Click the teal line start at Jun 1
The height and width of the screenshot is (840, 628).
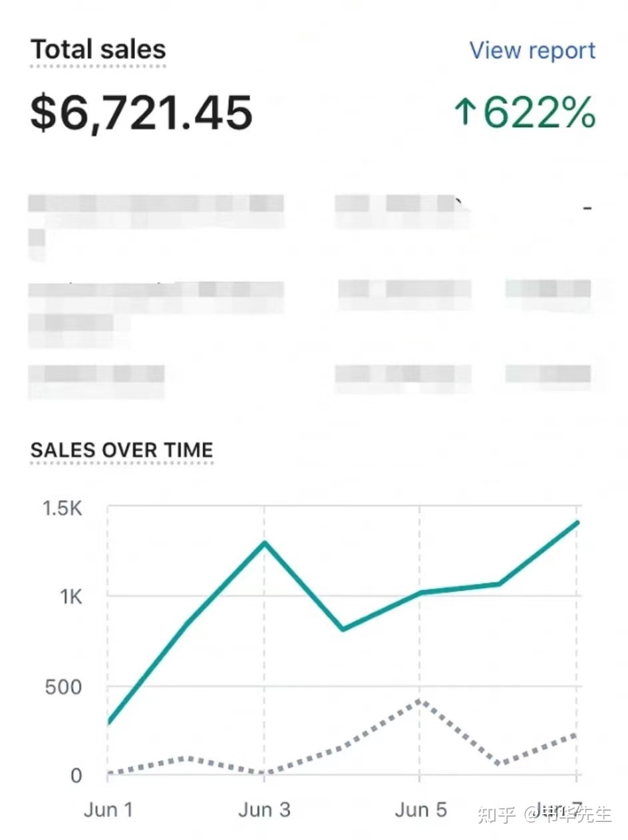coord(109,722)
